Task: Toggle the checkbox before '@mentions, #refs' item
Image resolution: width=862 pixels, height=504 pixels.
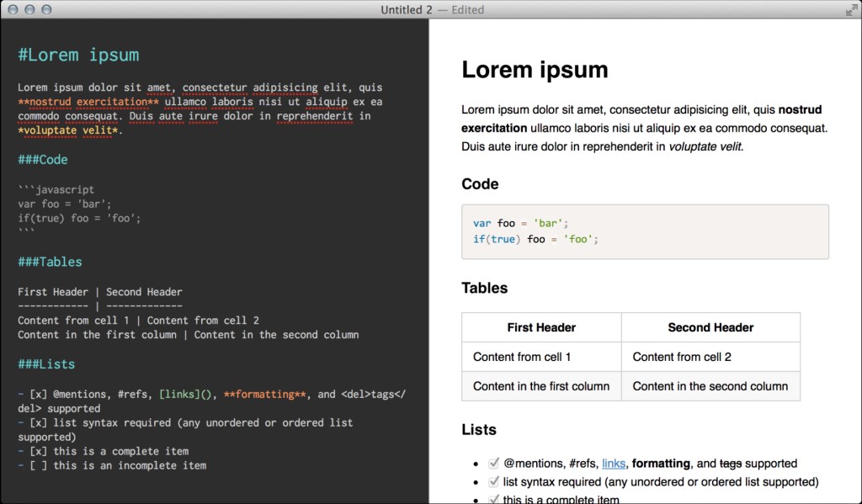Action: click(x=493, y=464)
